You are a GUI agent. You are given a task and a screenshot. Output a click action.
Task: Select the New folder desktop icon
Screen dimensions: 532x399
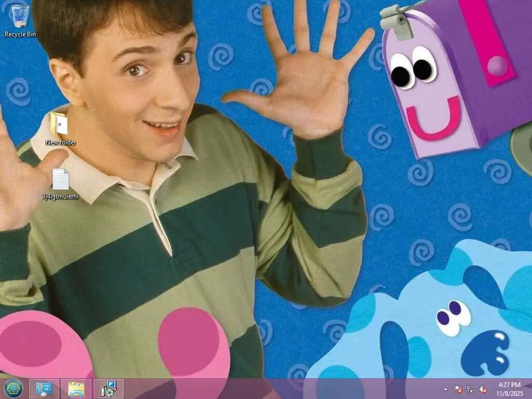60,129
